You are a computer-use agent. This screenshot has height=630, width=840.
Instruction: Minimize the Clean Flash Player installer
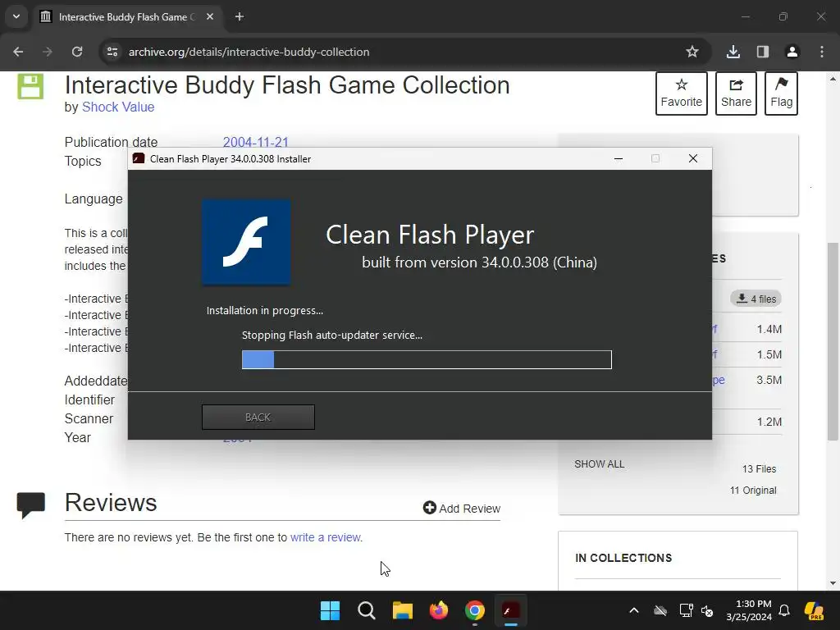619,158
